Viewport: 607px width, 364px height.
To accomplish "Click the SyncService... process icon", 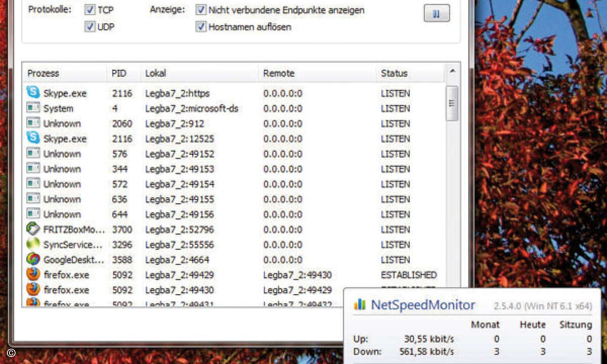I will 33,244.
